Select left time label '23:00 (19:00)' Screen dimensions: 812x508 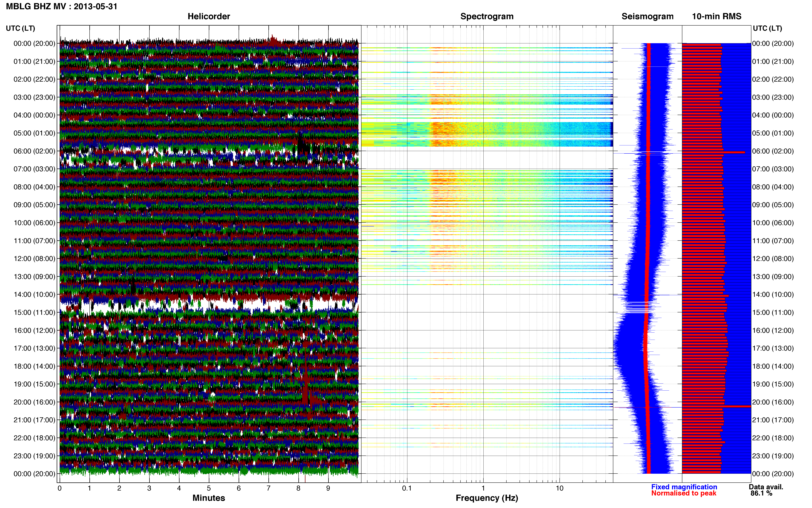34,456
